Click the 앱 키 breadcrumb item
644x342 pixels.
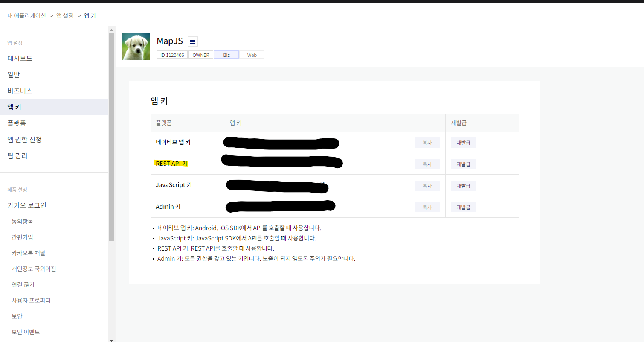pos(90,16)
